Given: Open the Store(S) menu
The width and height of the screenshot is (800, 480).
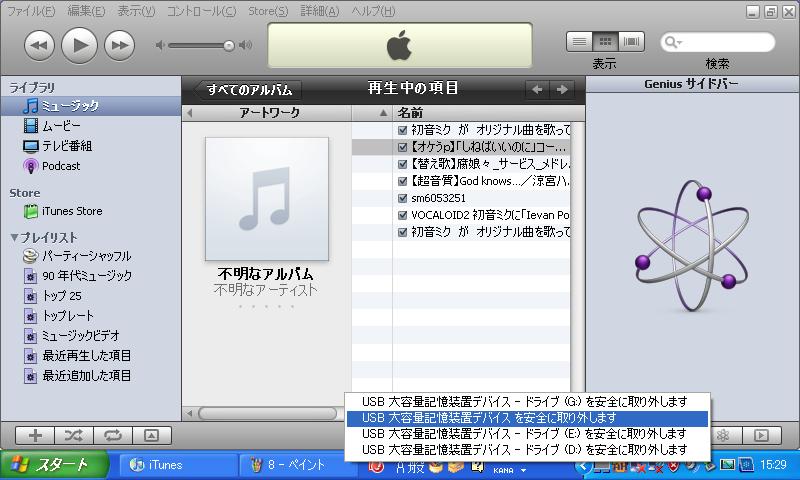Looking at the screenshot, I should [x=268, y=11].
